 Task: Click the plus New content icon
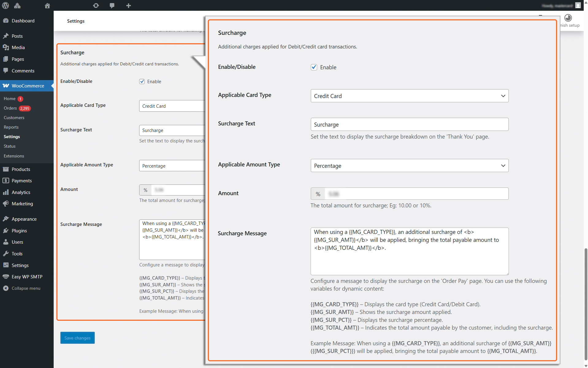tap(128, 6)
